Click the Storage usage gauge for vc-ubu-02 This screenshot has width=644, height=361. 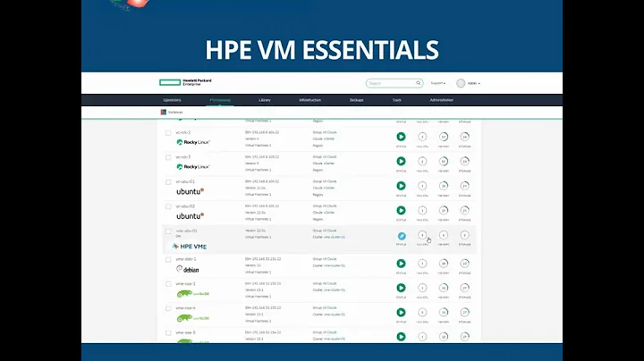464,211
